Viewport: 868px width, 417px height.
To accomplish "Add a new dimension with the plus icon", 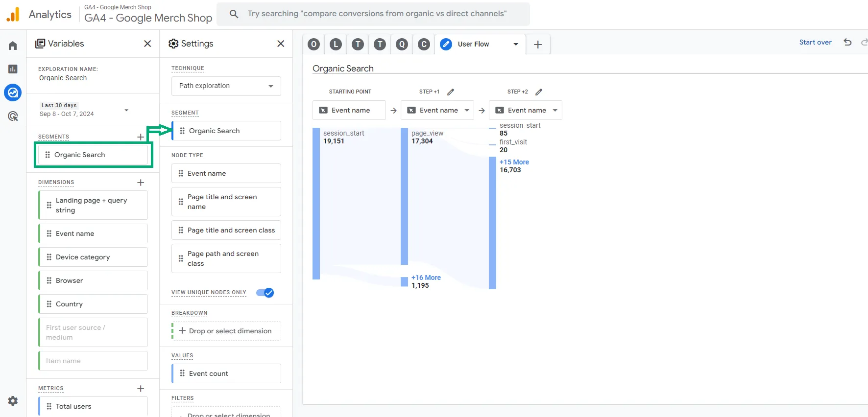I will tap(141, 183).
